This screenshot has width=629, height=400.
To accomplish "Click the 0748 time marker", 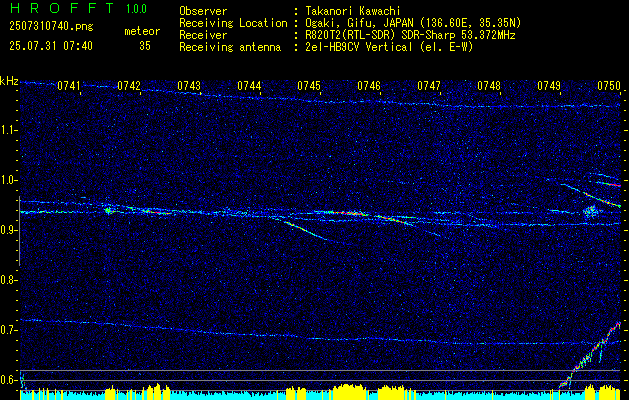I will click(x=489, y=86).
